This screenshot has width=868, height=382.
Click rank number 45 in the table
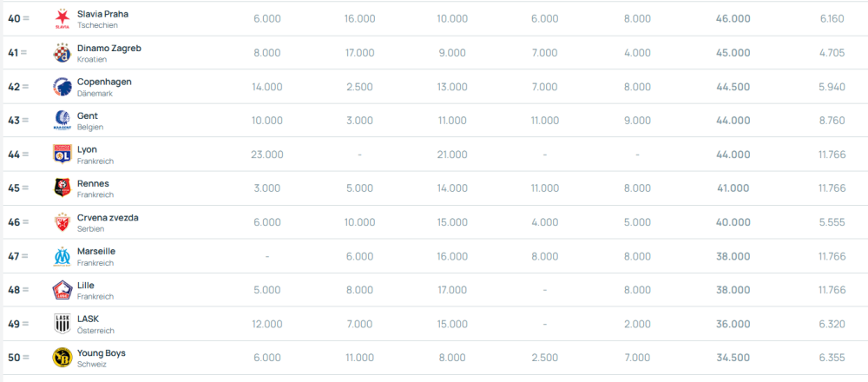(14, 188)
